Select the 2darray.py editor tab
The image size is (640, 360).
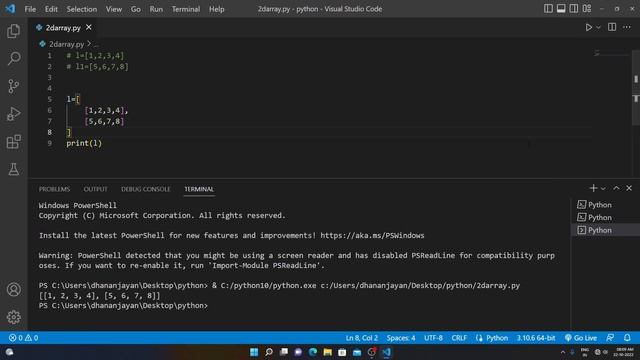tap(63, 28)
